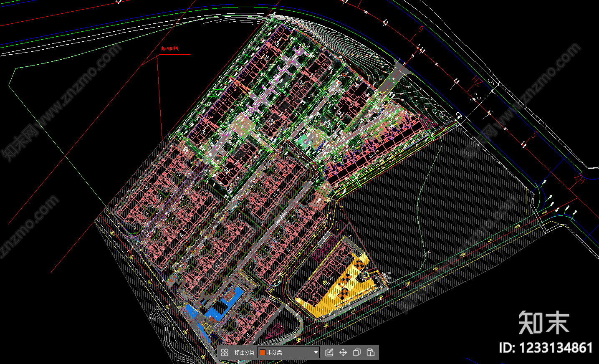Click the copy overlapping squares icon
Screen dimensions: 599x364
point(357,352)
